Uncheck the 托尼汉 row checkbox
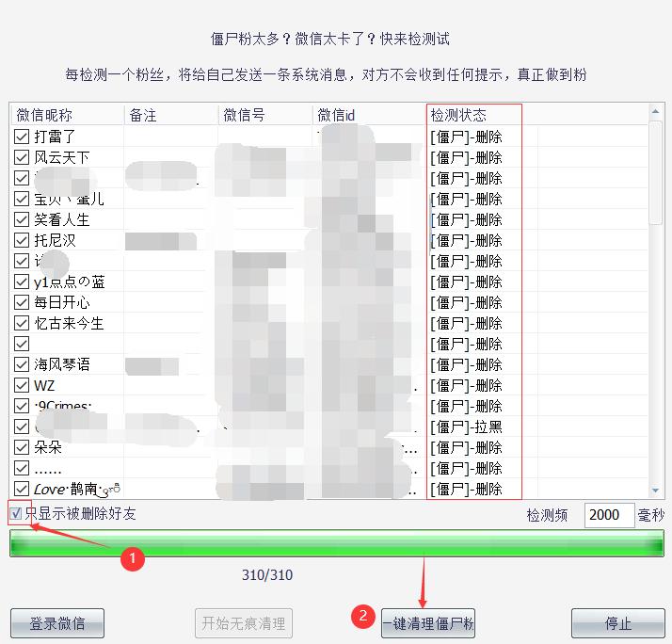The image size is (672, 644). click(22, 240)
